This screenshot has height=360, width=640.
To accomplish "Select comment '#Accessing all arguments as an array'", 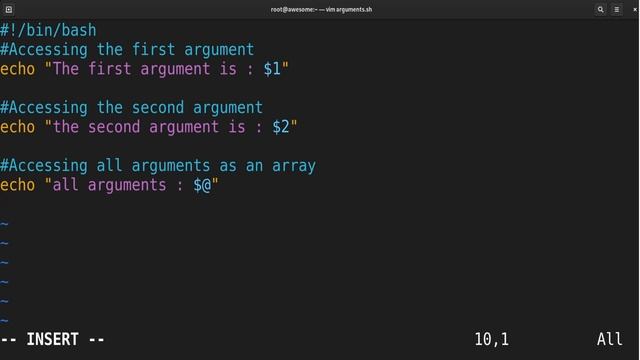I will pos(158,166).
